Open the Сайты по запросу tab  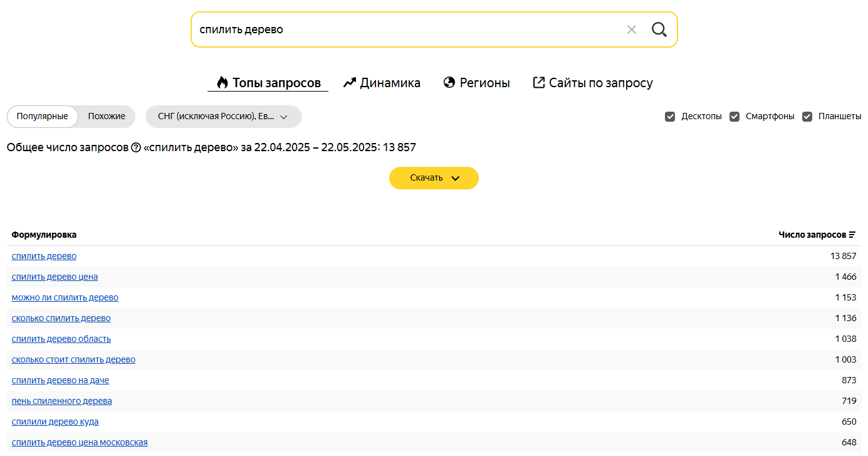593,83
